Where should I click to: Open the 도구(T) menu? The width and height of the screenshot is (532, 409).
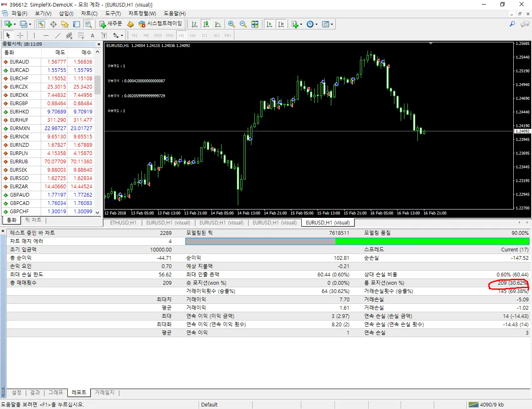113,14
